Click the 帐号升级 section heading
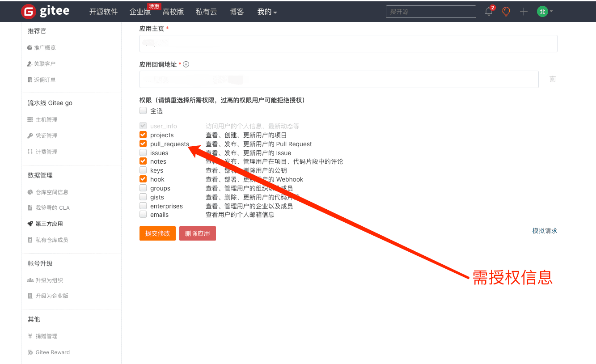The width and height of the screenshot is (596, 364). 40,263
